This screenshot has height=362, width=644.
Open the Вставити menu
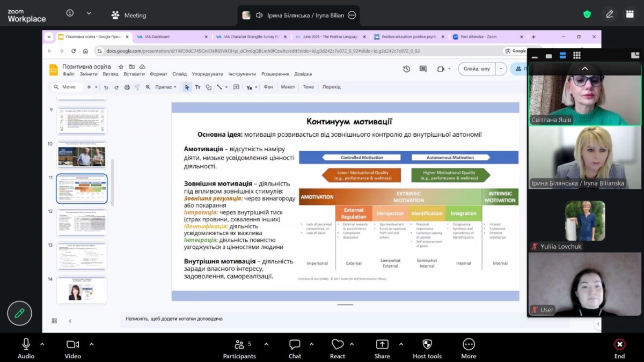[134, 74]
